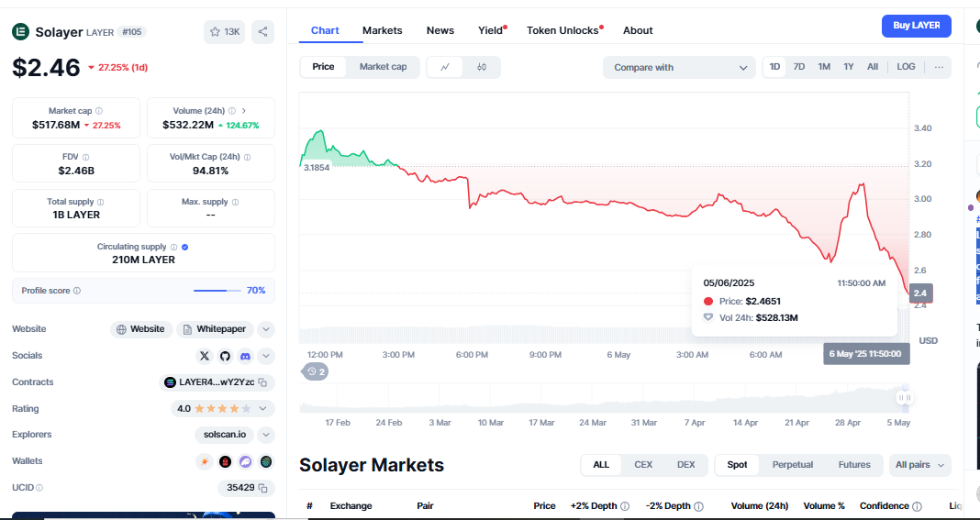Click the fourth dark green wallet icon
This screenshot has width=980, height=520.
tap(267, 462)
